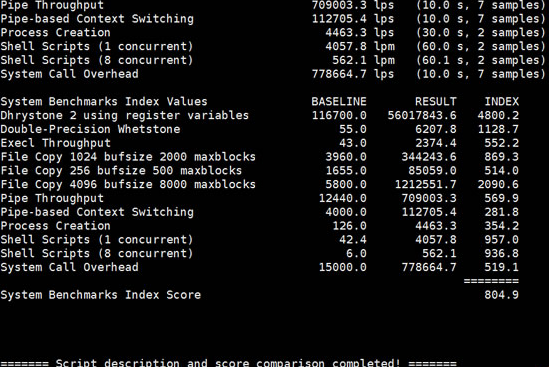The height and width of the screenshot is (367, 549).
Task: Click the '778664.7 lps' System Call measurement
Action: coord(353,74)
